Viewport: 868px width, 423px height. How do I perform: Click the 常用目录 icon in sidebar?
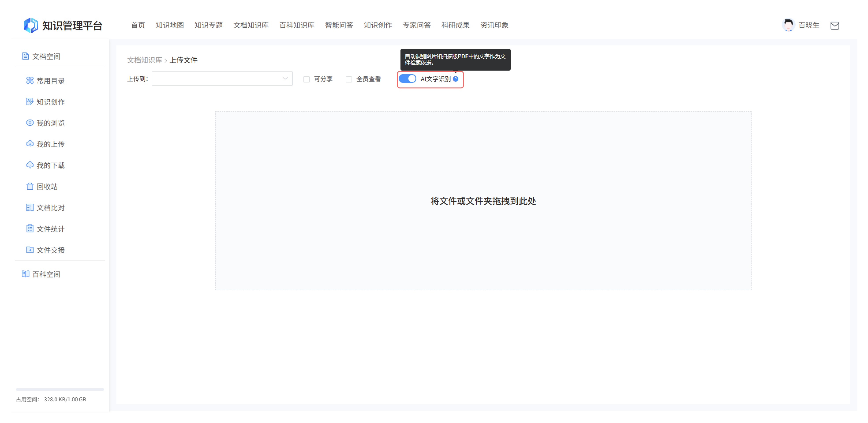click(x=30, y=80)
